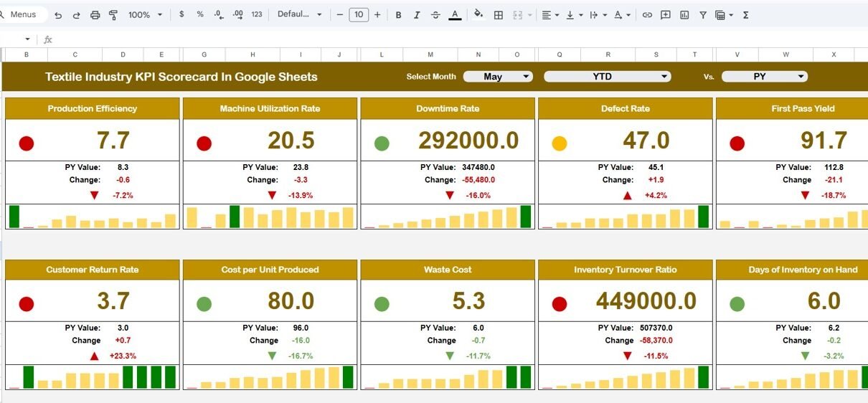Click the decrease font size minus button
The height and width of the screenshot is (403, 868).
(340, 15)
